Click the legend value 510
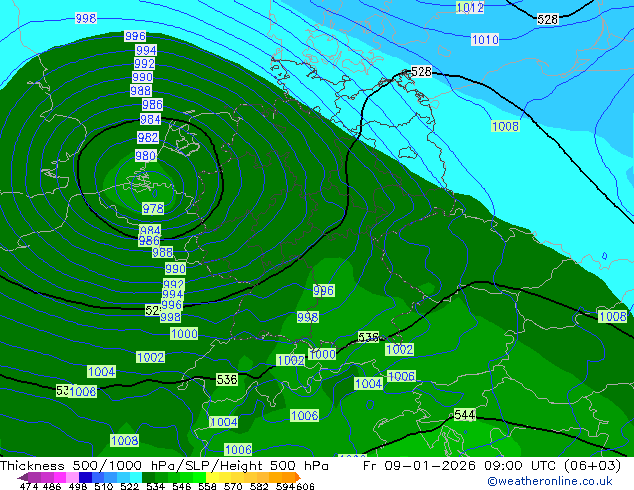 104,486
